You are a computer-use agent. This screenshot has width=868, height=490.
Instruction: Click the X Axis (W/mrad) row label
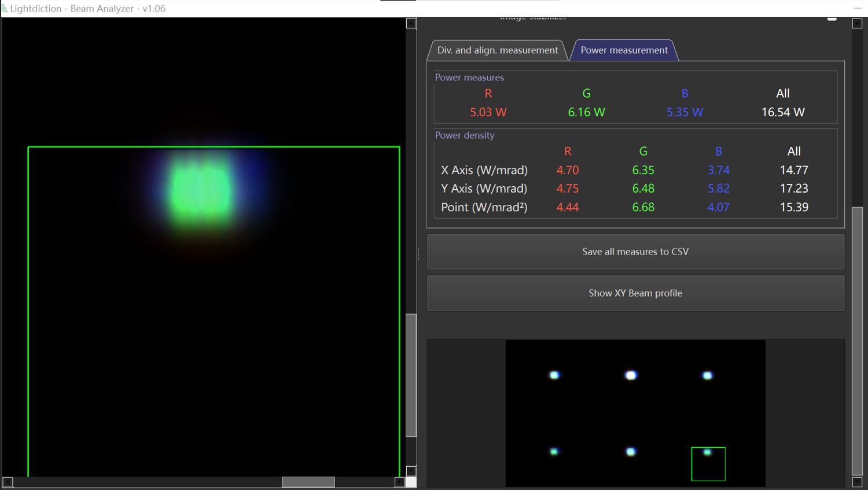pos(484,170)
